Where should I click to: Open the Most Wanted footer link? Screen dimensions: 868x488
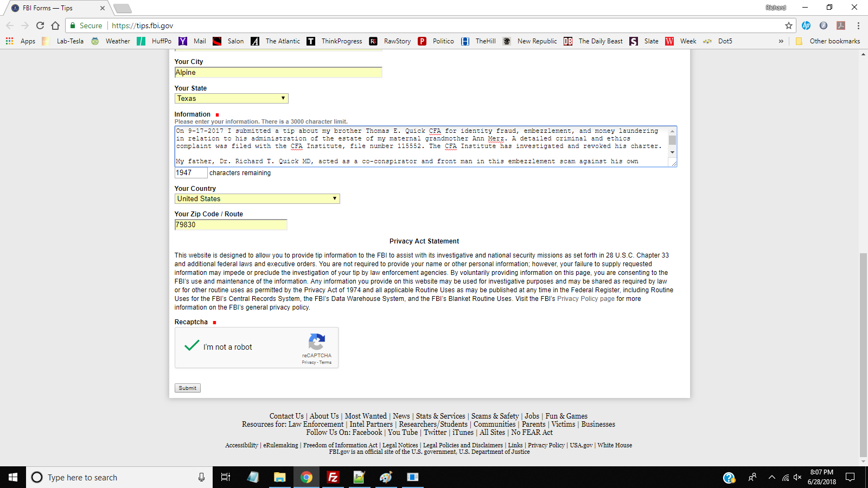tap(366, 416)
